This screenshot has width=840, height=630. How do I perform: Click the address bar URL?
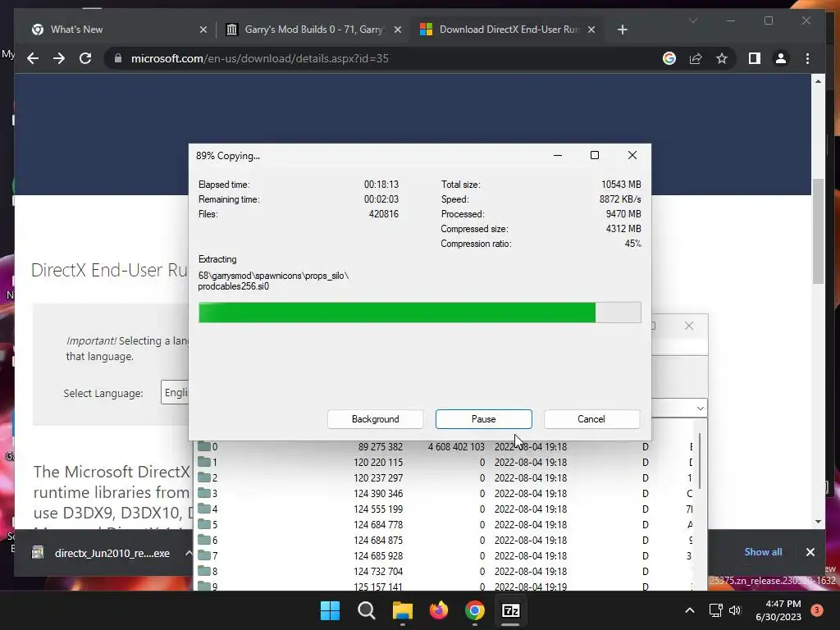[260, 58]
